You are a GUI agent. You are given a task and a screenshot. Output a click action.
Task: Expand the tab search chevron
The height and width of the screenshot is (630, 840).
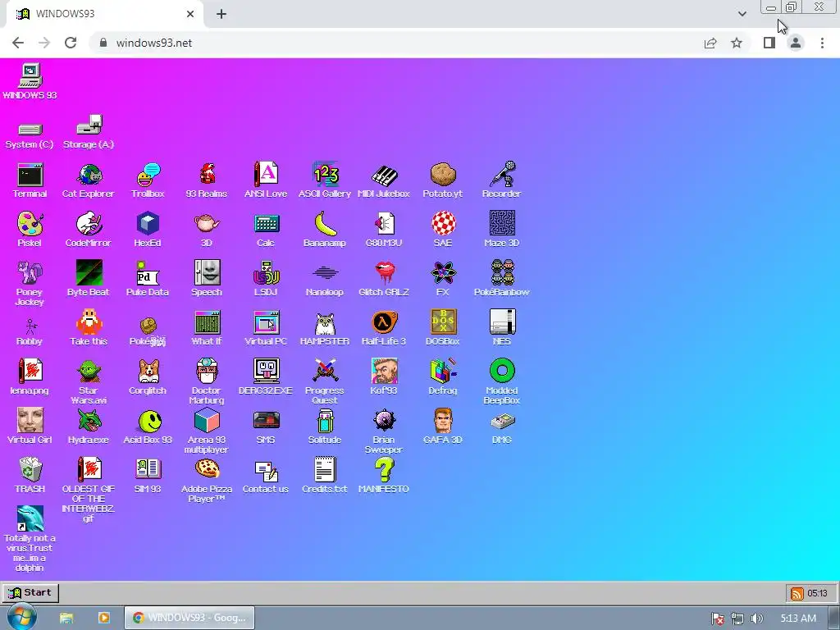click(742, 14)
